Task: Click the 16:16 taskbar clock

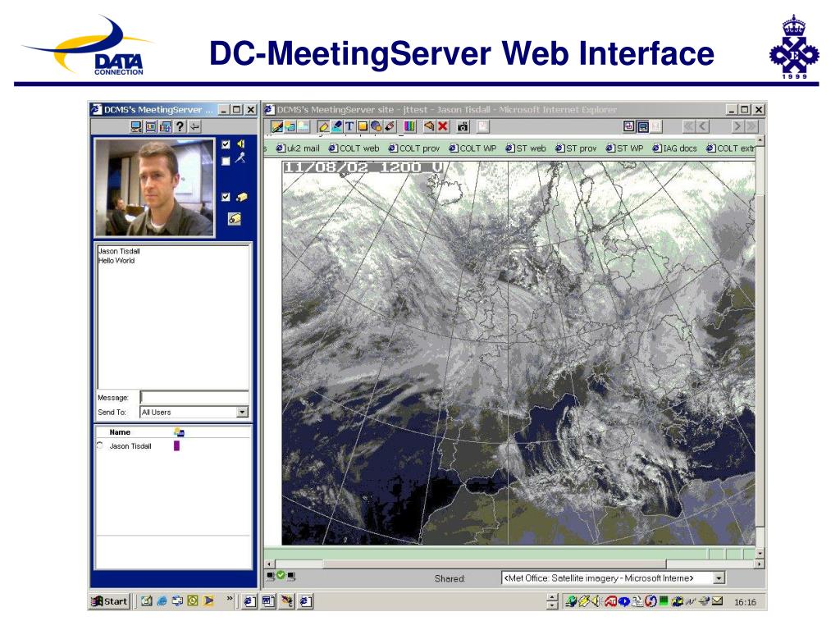Action: [x=745, y=602]
